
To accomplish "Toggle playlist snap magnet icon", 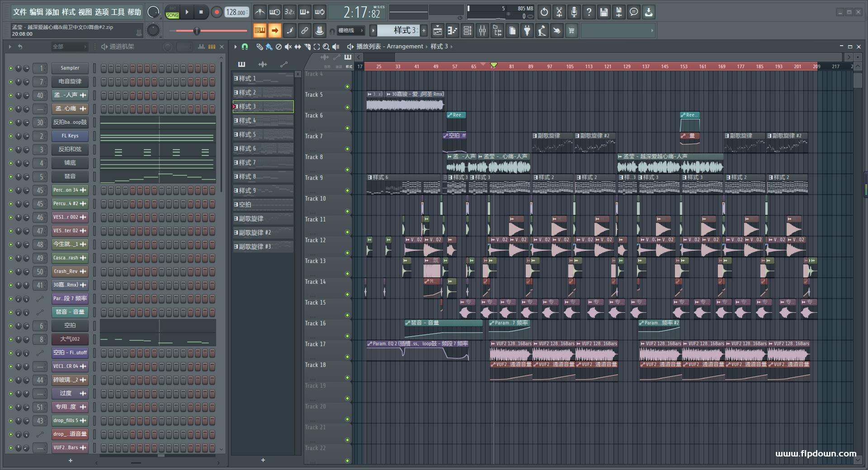I will click(x=245, y=47).
